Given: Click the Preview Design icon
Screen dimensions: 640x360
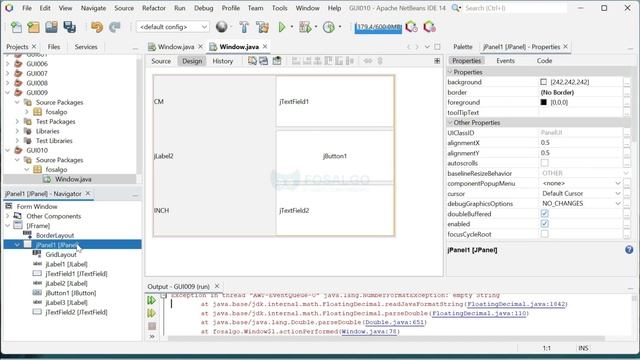Looking at the screenshot, I should (x=277, y=61).
